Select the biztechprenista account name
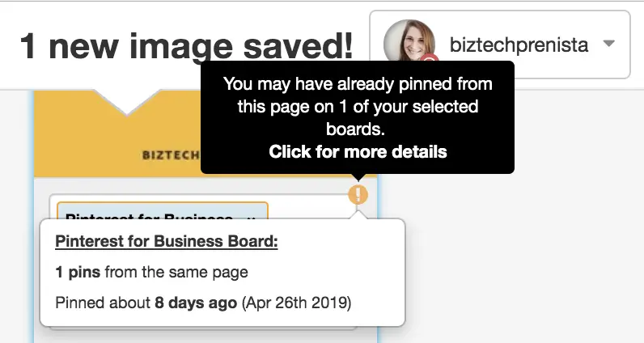Viewport: 644px width, 343px height. pyautogui.click(x=519, y=44)
